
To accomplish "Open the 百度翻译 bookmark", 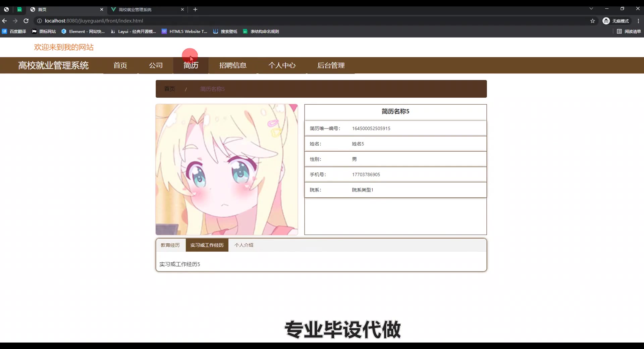I will (14, 32).
